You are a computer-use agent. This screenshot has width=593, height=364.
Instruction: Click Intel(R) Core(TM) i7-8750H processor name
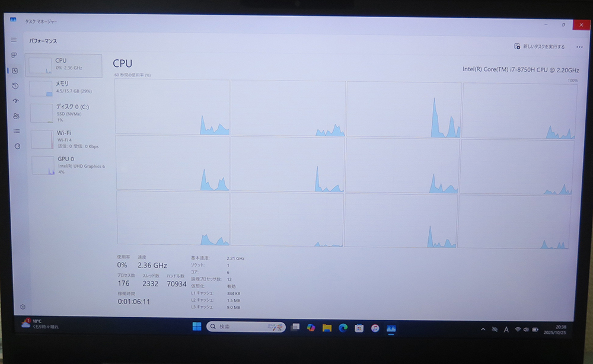click(x=521, y=70)
